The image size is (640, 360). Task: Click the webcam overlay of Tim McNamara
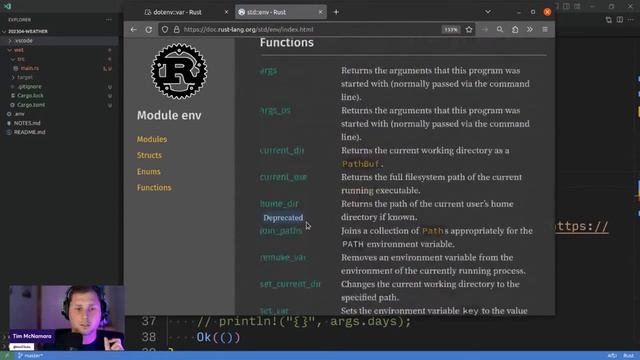pos(67,318)
